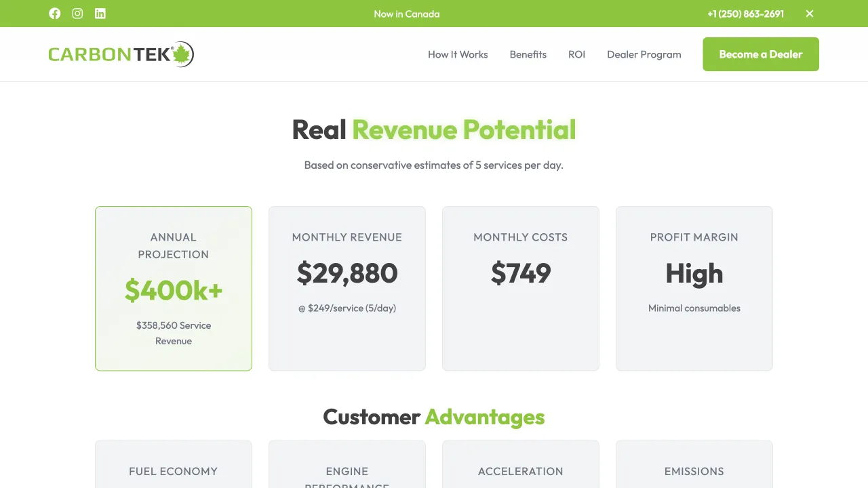Select the CarbonTek logo to go home
Screen dimensions: 868x488
coord(108,54)
